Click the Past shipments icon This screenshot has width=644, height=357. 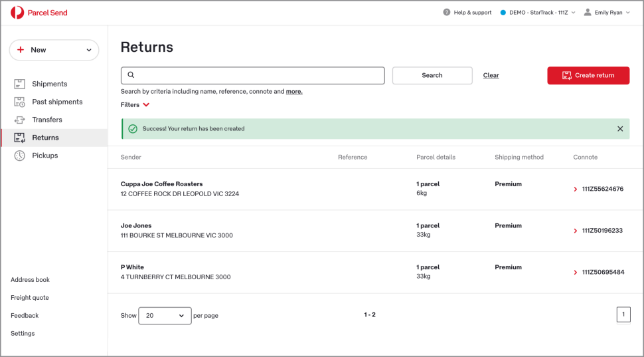coord(19,102)
